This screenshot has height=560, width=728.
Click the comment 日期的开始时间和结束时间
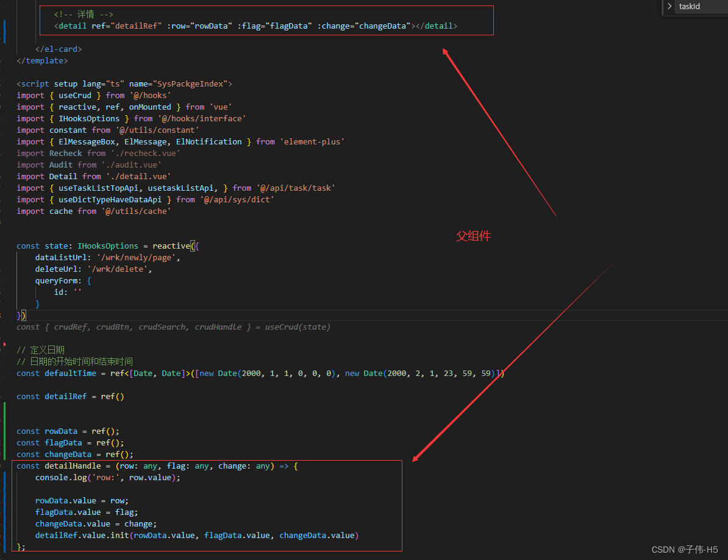pyautogui.click(x=75, y=361)
